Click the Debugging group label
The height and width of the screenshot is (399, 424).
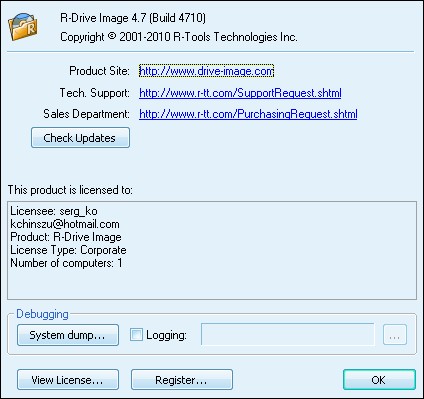[x=42, y=314]
